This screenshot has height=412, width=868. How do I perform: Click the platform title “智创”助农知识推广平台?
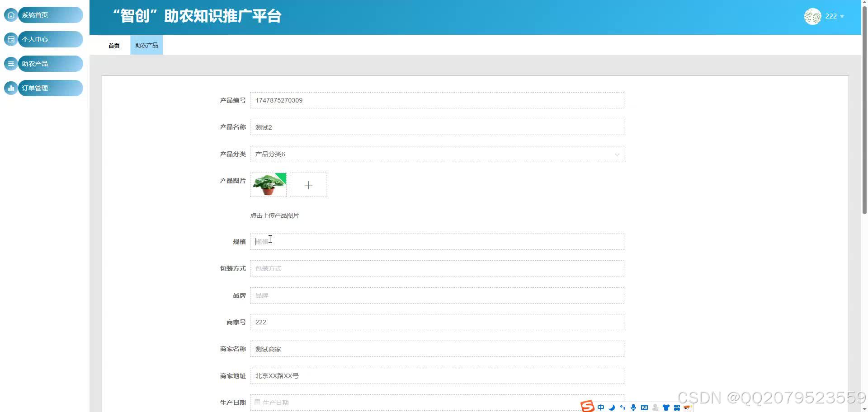[197, 16]
